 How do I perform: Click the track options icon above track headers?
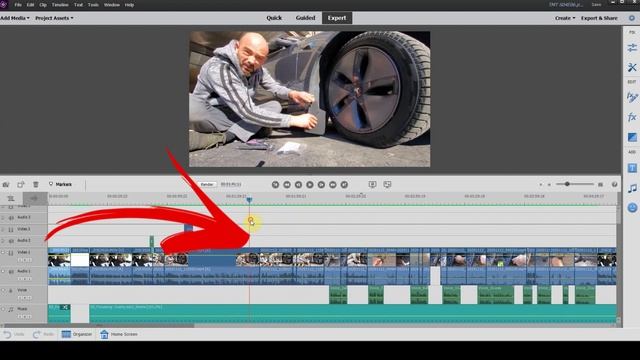[x=11, y=198]
